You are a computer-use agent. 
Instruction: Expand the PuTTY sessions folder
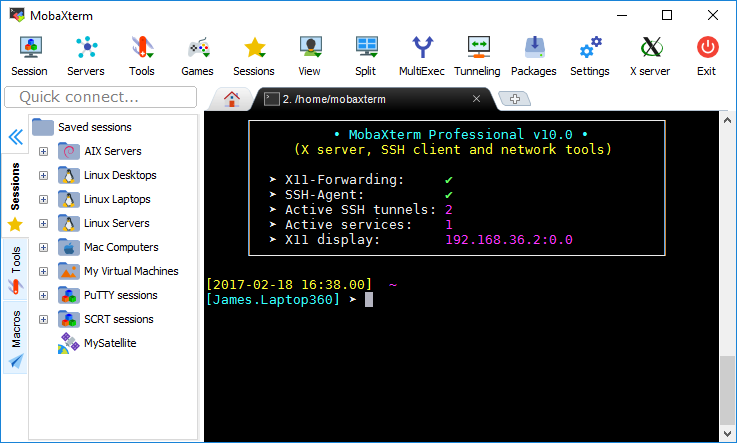pyautogui.click(x=43, y=295)
